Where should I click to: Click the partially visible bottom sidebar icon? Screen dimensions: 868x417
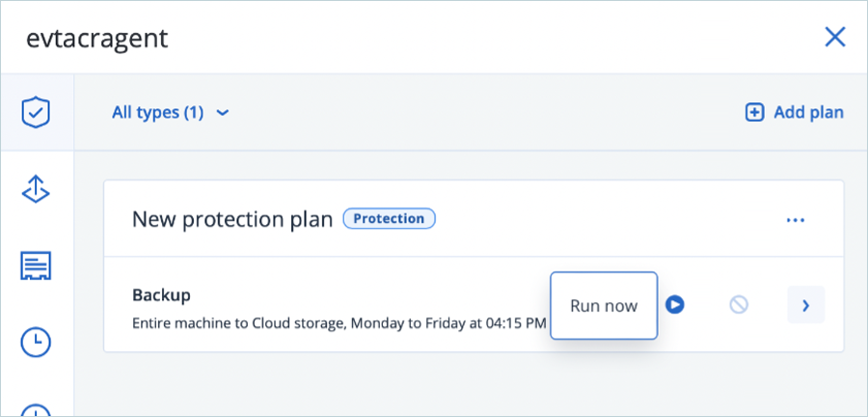(x=36, y=407)
